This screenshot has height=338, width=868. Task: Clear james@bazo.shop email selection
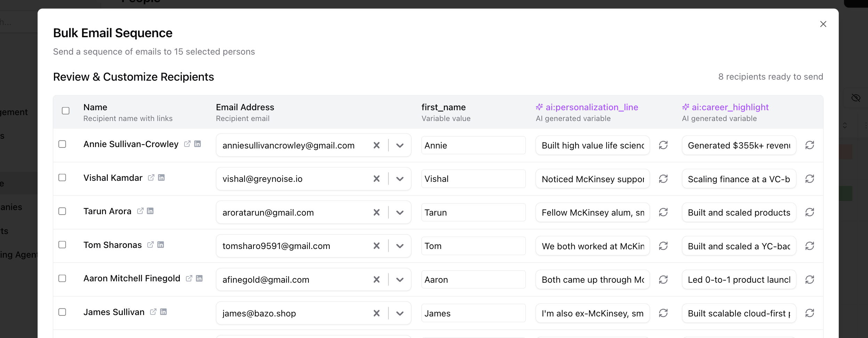pyautogui.click(x=376, y=313)
